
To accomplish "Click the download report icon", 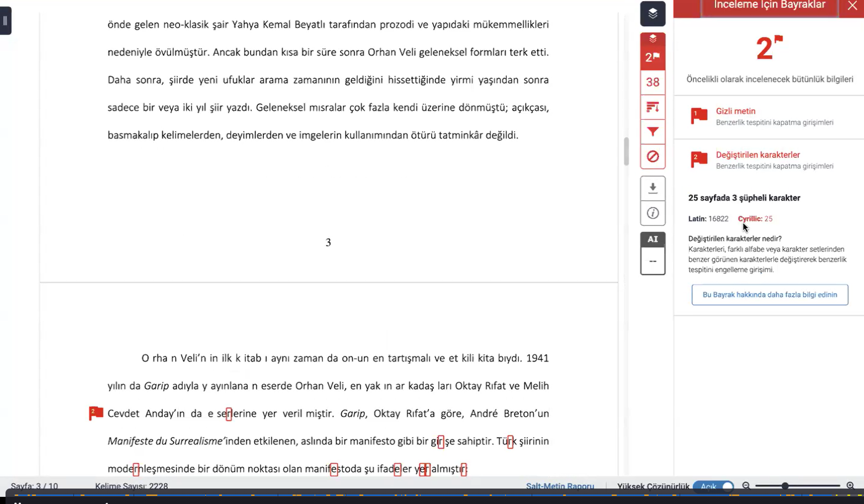I will (x=653, y=188).
